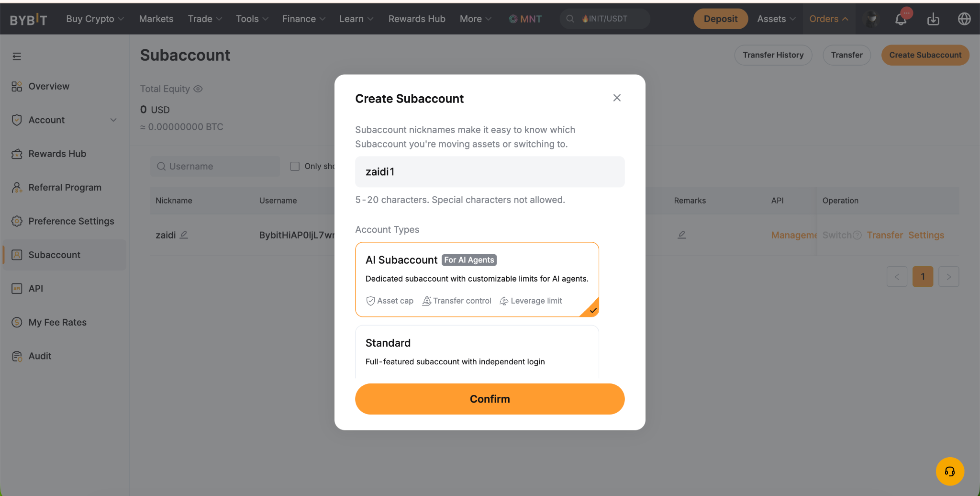Open the user profile avatar
This screenshot has height=496, width=980.
871,19
